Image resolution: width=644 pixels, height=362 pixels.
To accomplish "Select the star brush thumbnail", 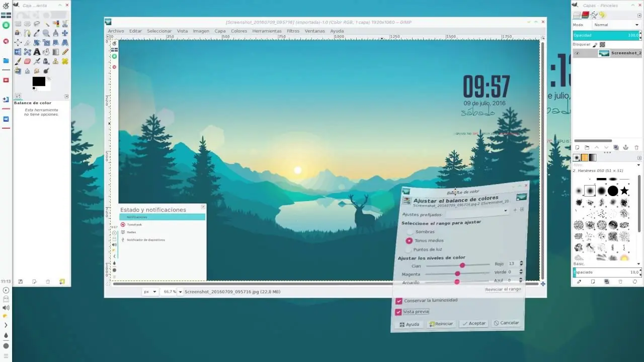I will 624,191.
